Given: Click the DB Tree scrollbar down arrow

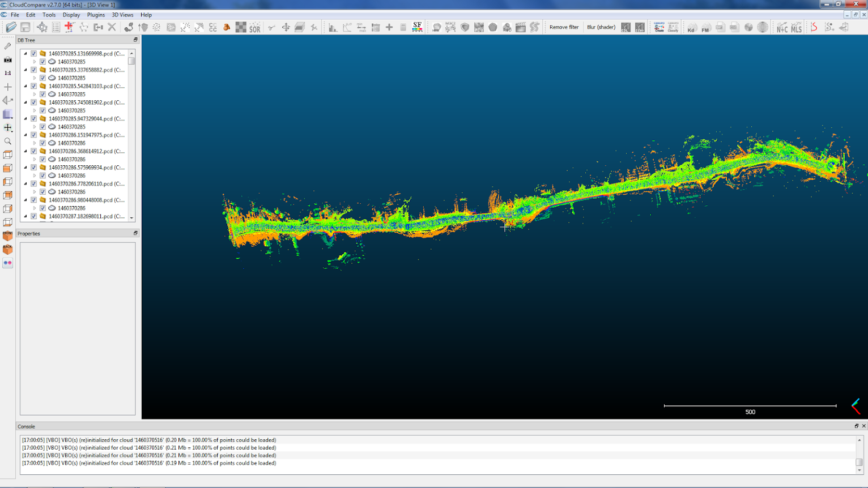Looking at the screenshot, I should tap(131, 218).
